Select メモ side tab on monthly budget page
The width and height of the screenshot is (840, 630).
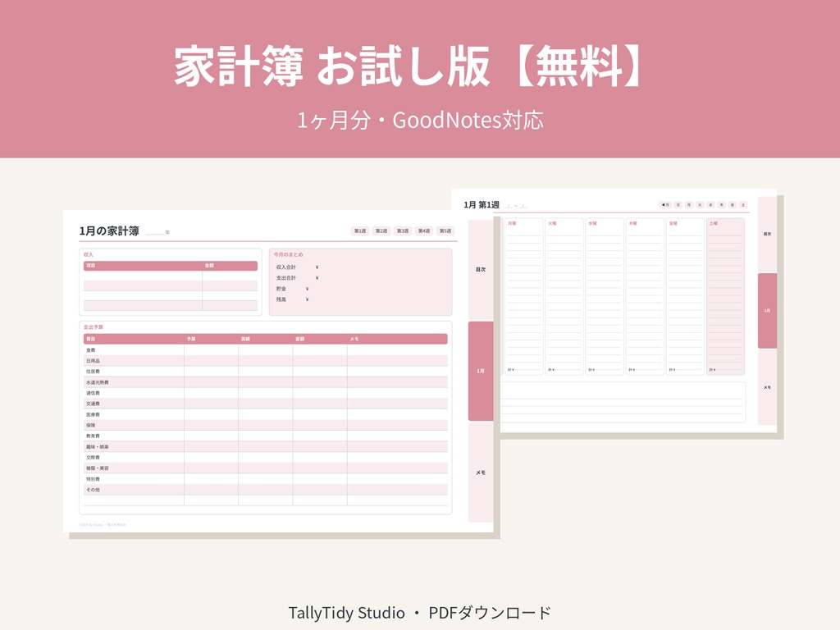pos(481,472)
